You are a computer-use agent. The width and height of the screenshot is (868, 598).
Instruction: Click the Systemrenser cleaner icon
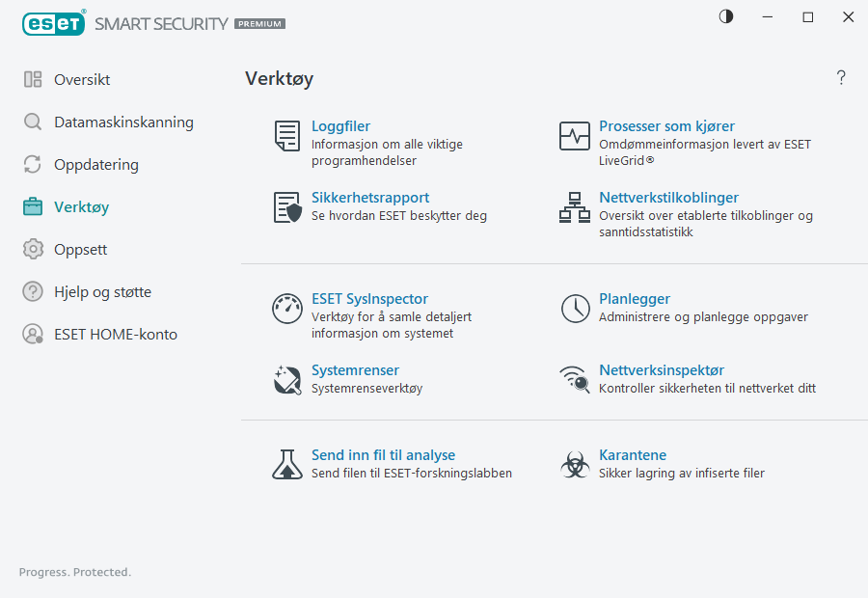(286, 380)
